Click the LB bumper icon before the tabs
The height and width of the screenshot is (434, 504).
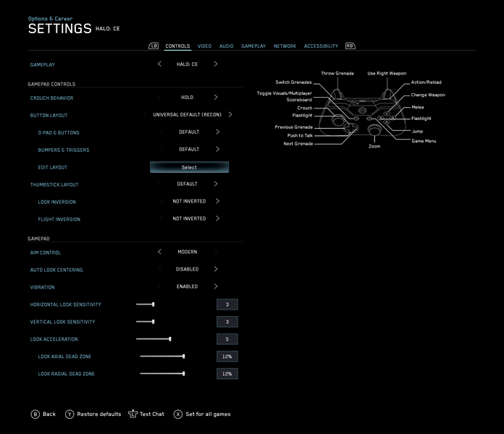tap(154, 46)
